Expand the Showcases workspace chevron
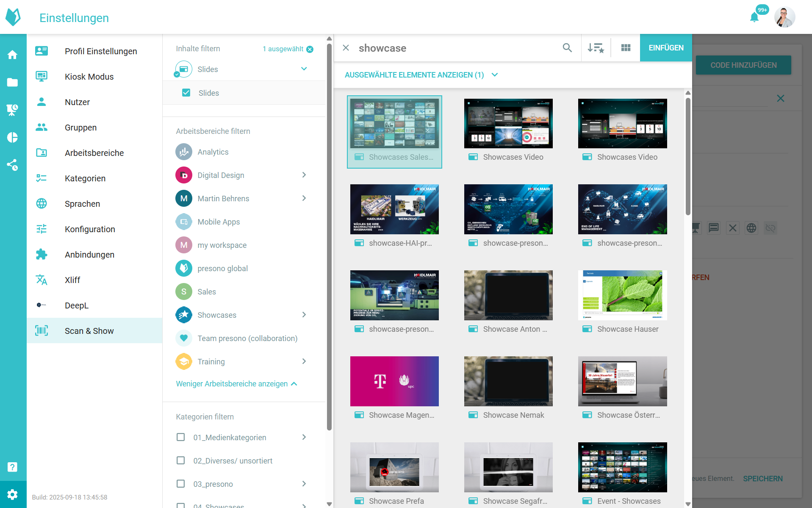This screenshot has width=812, height=508. (x=304, y=315)
